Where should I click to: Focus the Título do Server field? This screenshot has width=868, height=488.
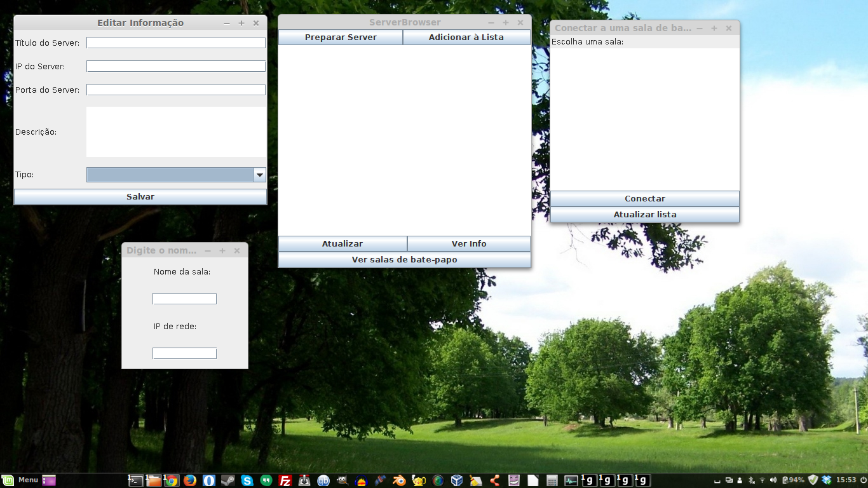coord(176,43)
